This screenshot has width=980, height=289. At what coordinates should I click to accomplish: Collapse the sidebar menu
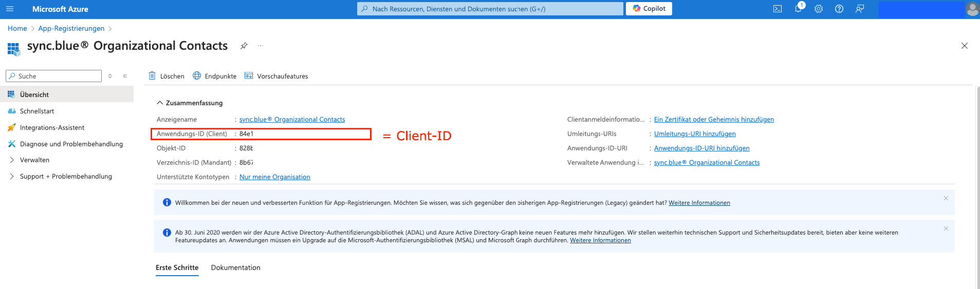125,76
